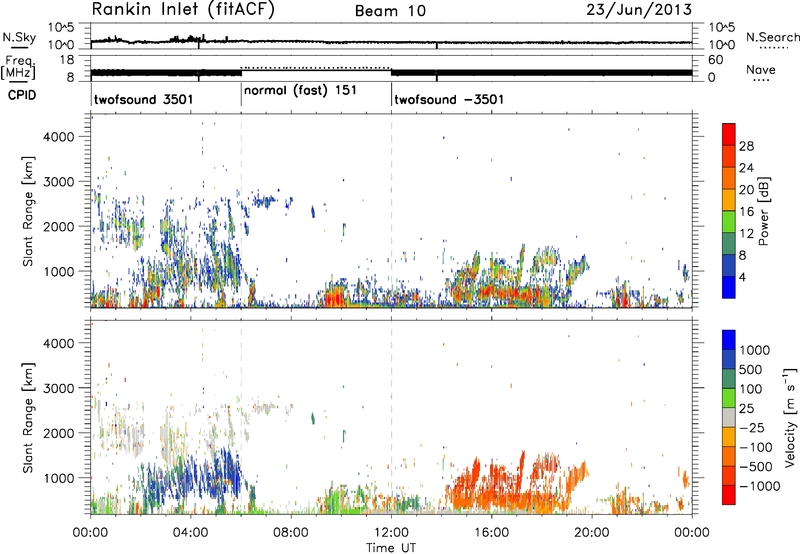This screenshot has height=554, width=800.
Task: Click the 3000 tick in the power panel
Action: pos(58,182)
